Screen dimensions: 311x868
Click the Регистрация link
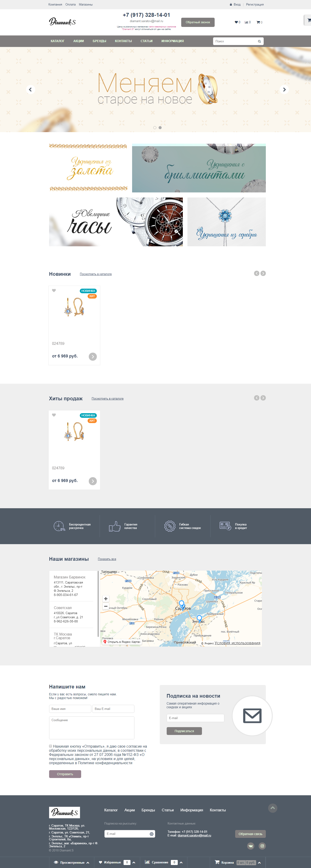[x=255, y=4]
